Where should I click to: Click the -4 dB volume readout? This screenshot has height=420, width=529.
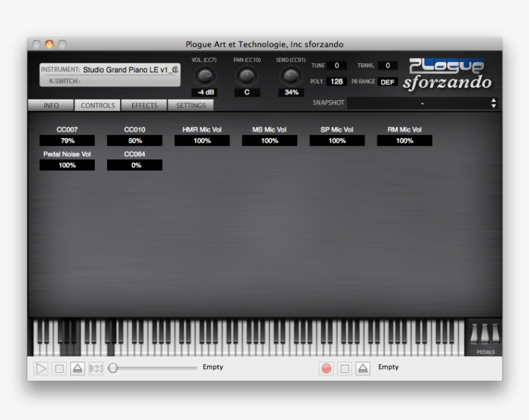coord(205,92)
